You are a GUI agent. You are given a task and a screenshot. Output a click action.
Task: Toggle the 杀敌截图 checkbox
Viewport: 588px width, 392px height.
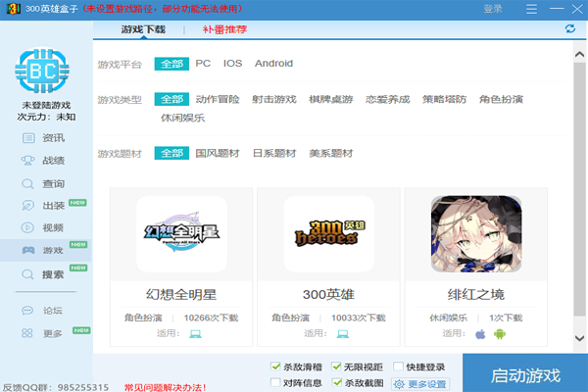click(337, 382)
